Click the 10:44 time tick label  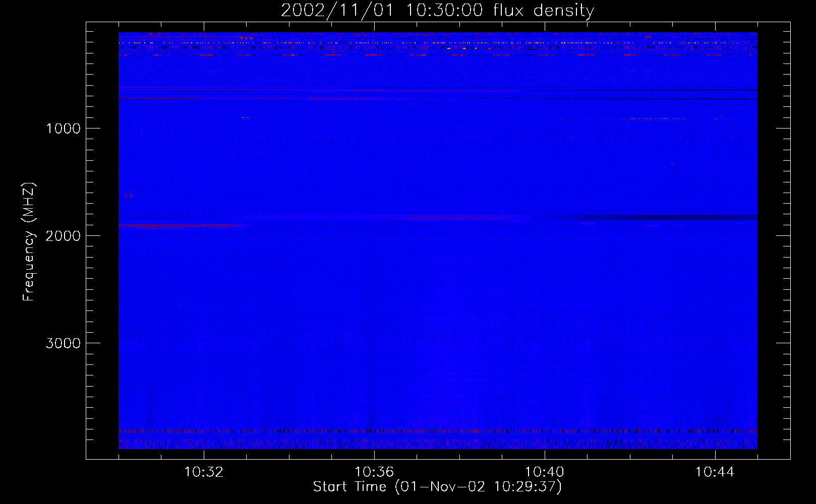coord(715,472)
